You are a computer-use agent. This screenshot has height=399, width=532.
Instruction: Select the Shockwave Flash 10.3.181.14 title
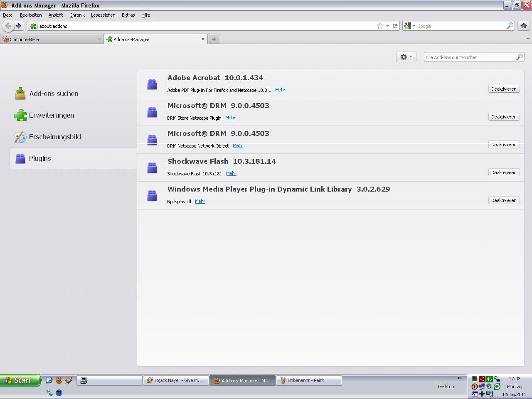pyautogui.click(x=222, y=161)
